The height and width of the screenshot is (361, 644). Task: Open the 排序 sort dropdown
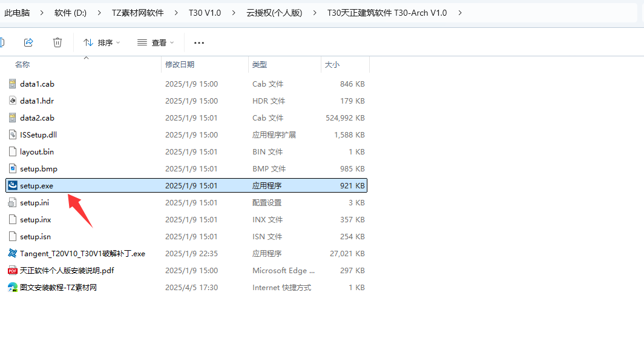pyautogui.click(x=102, y=43)
